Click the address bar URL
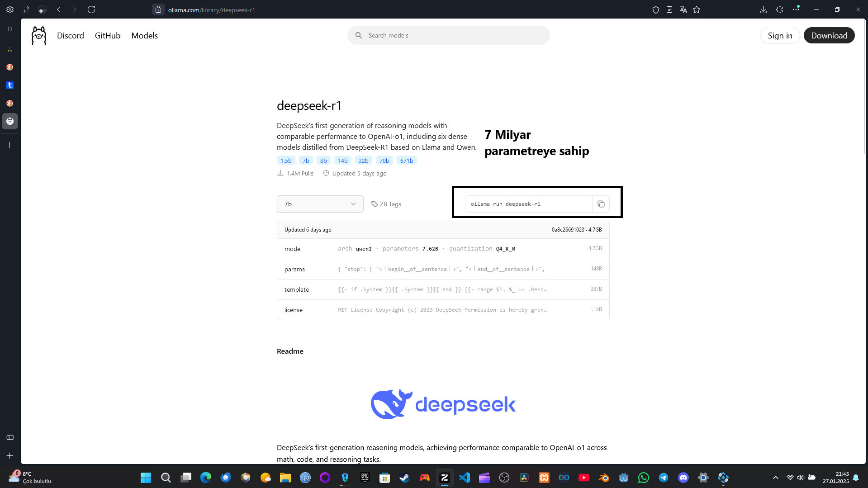 coord(212,10)
